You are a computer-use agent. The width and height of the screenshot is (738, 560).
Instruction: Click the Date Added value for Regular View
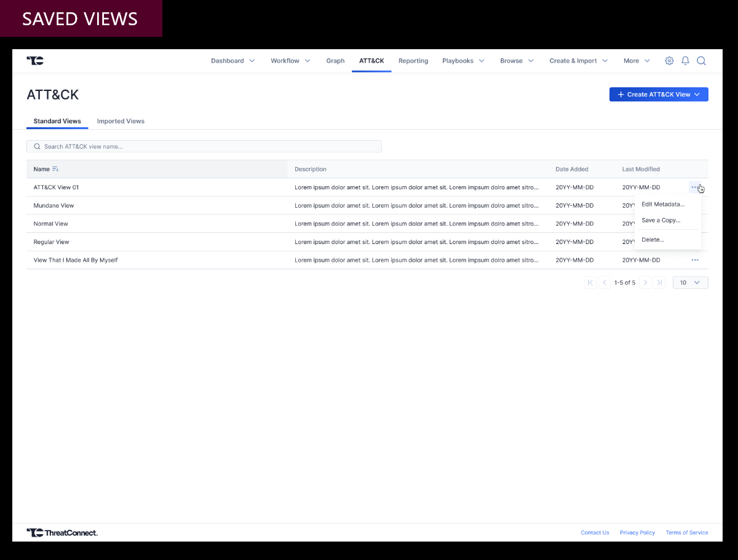pyautogui.click(x=574, y=242)
